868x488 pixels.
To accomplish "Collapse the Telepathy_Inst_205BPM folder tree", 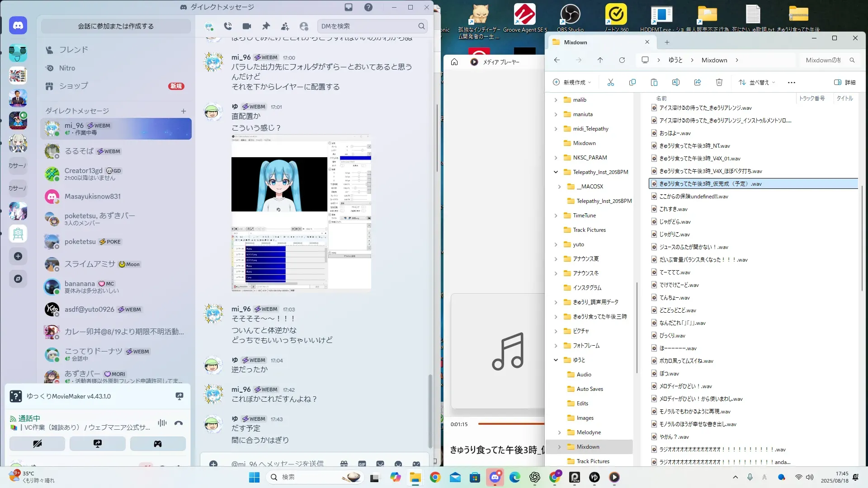I will (x=556, y=172).
